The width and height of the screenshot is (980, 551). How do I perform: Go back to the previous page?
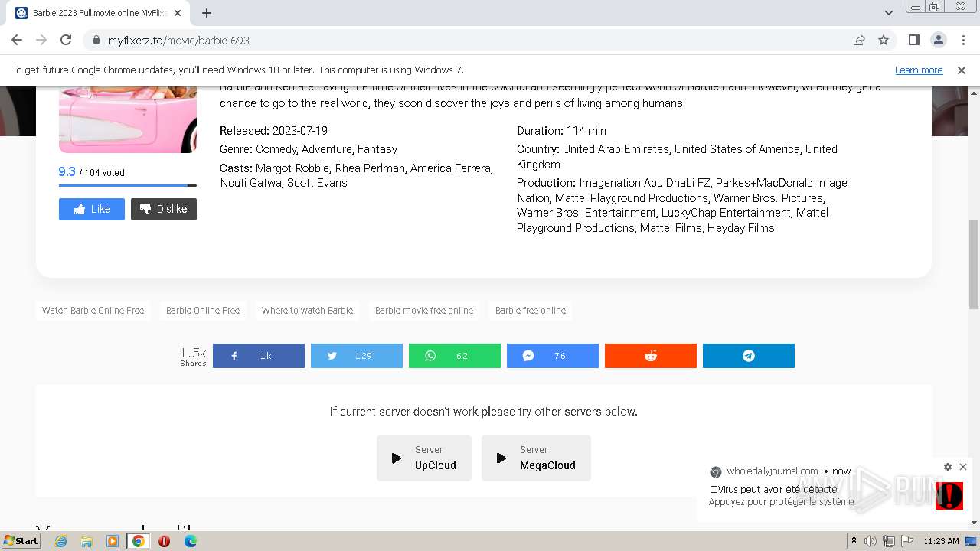tap(17, 40)
